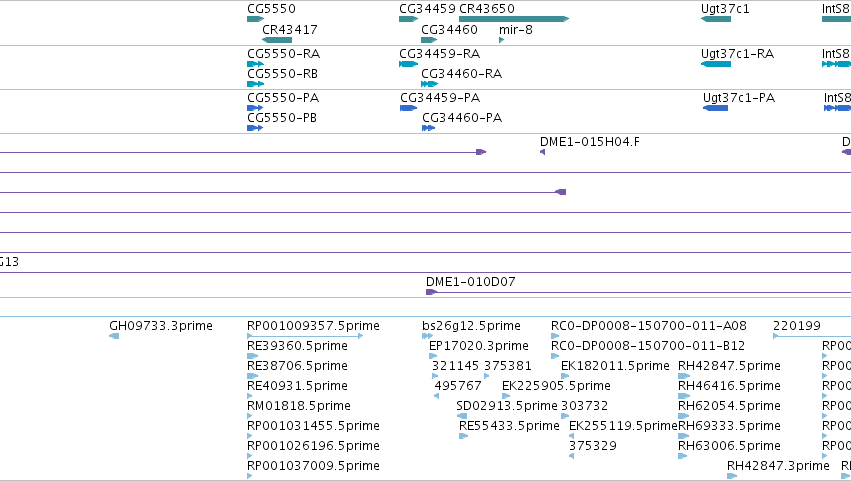Select the DME1-010D07 purple start marker
The width and height of the screenshot is (851, 481).
point(431,292)
